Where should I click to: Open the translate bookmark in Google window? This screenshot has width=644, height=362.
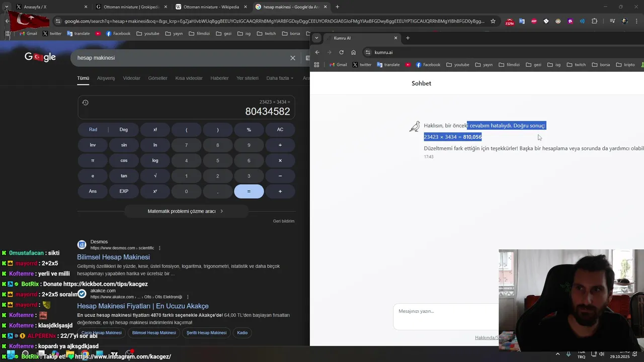coord(78,34)
